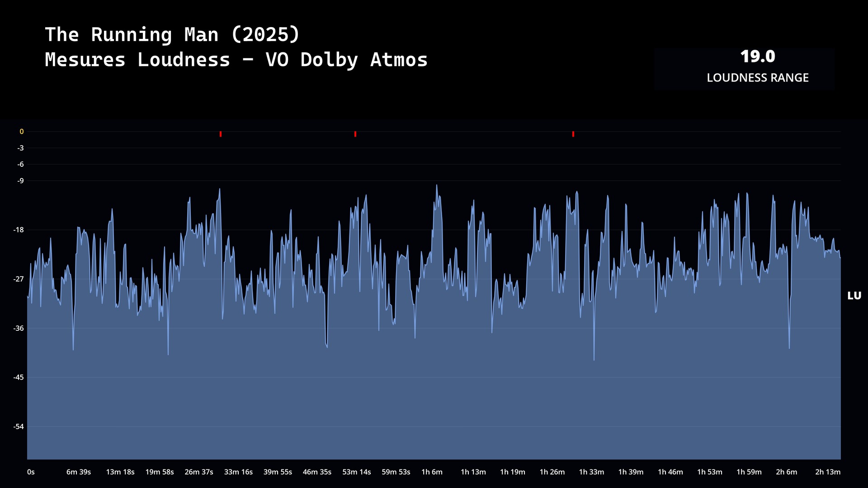Click the 19.0 loudness range value
This screenshot has height=488, width=868.
click(758, 57)
